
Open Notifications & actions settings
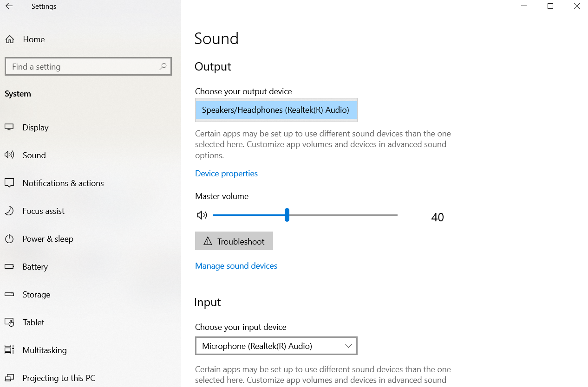coord(63,183)
